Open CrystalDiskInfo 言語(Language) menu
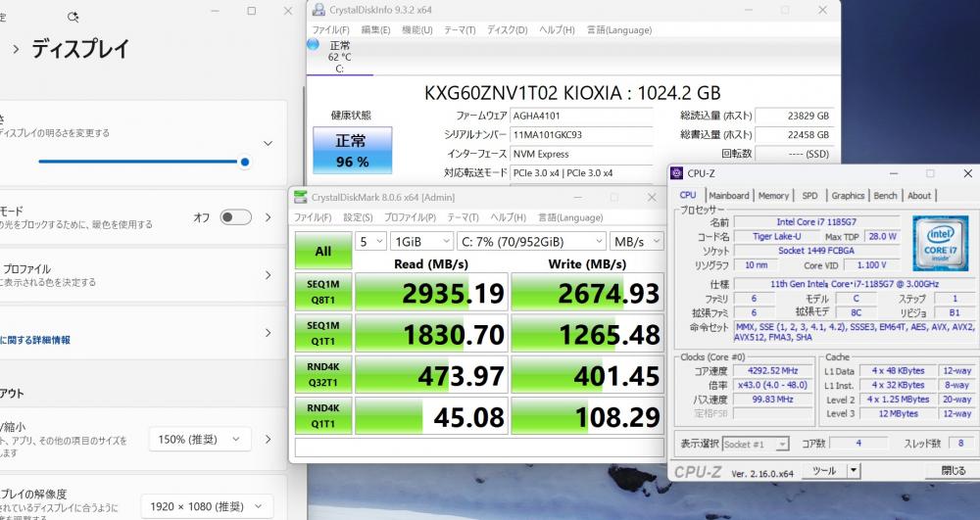 click(618, 30)
